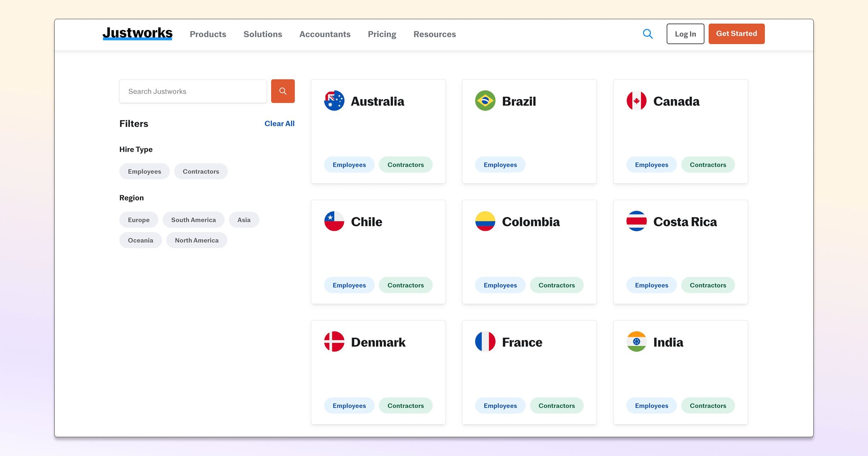Open the Products navigation menu

point(208,34)
